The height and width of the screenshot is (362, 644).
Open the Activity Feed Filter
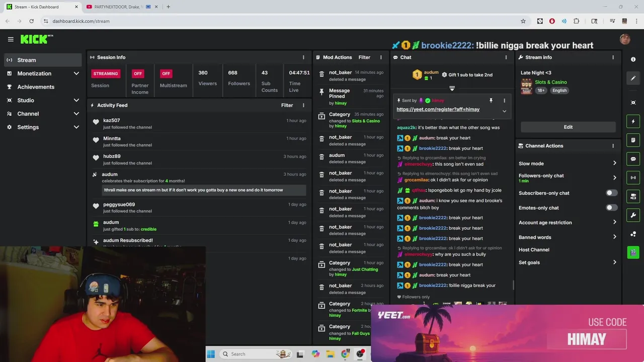[x=287, y=105]
